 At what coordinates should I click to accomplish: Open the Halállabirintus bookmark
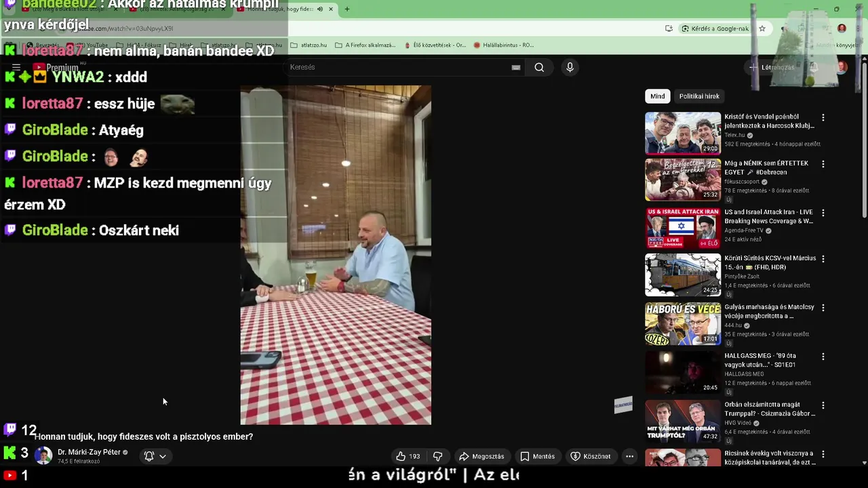(503, 45)
